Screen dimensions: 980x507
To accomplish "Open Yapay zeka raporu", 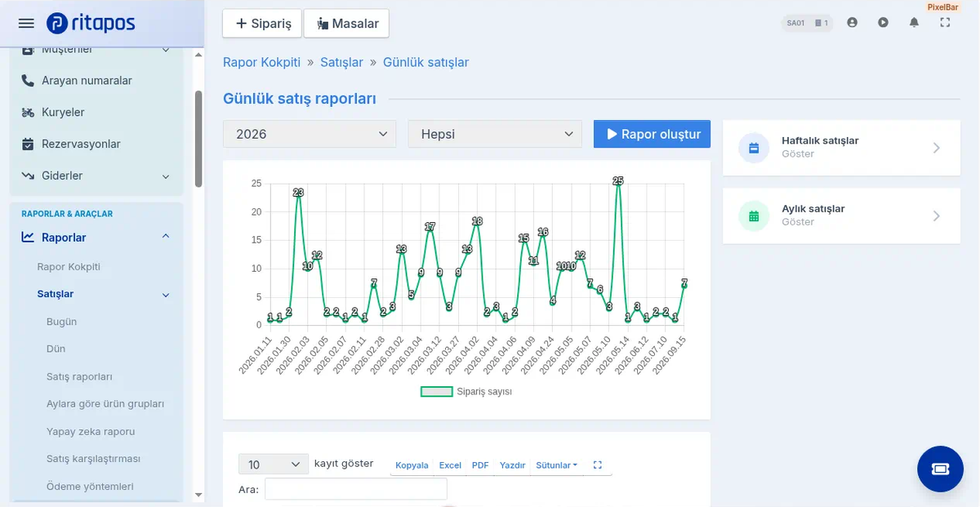I will 91,432.
